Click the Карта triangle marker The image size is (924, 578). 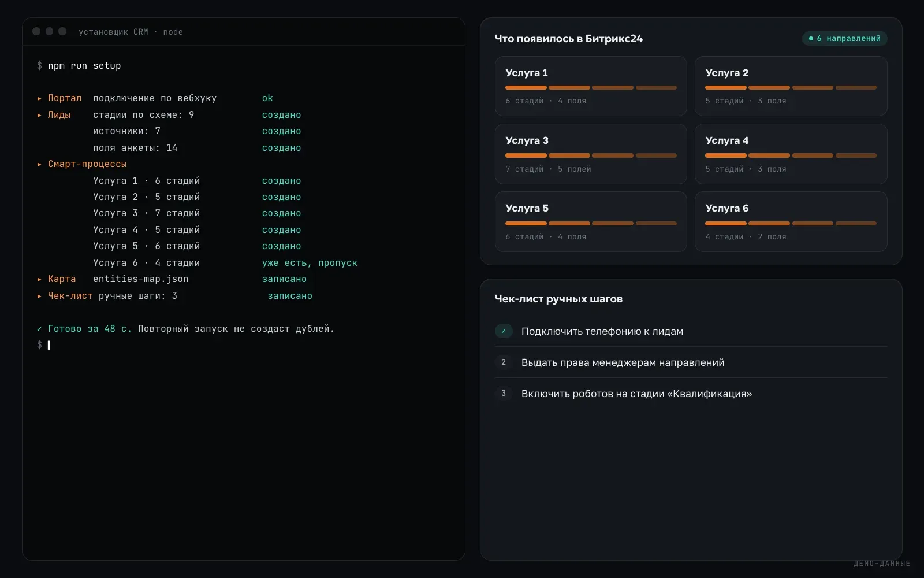pyautogui.click(x=39, y=280)
